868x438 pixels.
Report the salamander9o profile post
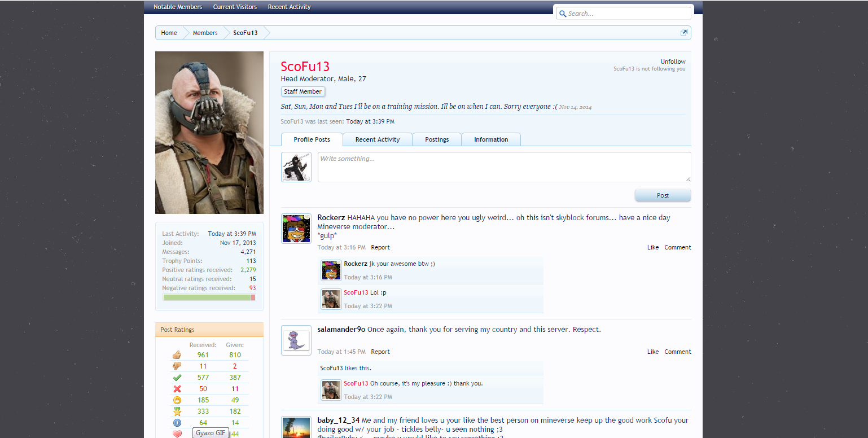click(x=380, y=352)
